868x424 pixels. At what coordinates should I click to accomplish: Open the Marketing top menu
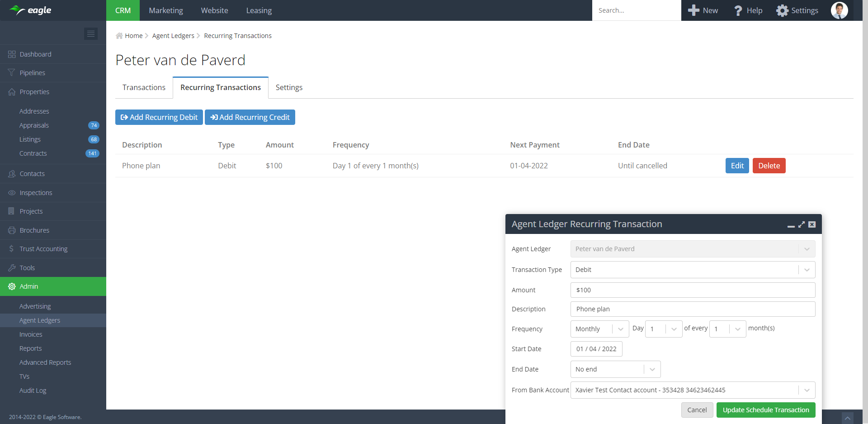point(166,10)
